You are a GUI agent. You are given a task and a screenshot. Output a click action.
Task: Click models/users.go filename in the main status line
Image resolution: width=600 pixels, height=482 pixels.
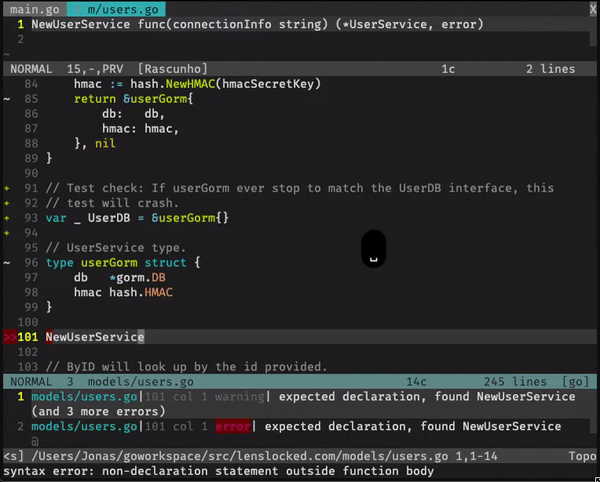[141, 382]
